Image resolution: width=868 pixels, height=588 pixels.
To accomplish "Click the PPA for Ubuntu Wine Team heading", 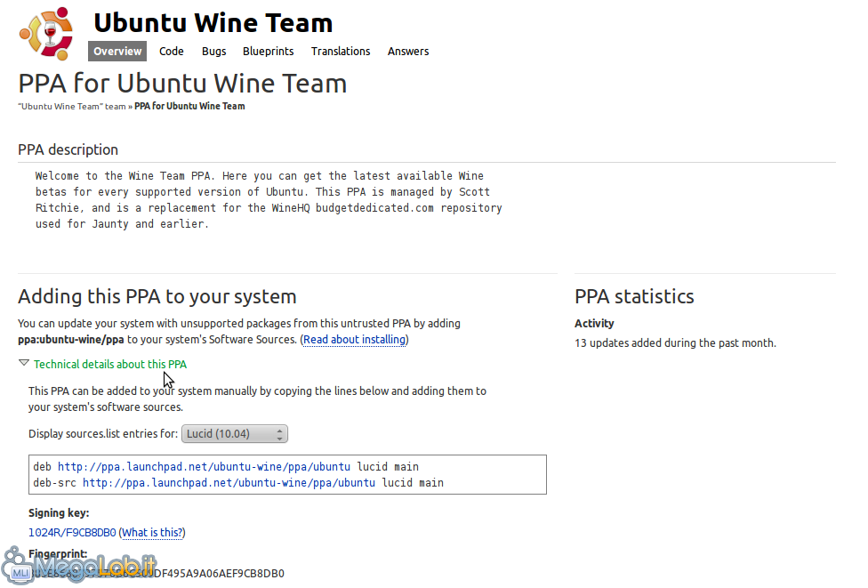I will [x=182, y=84].
